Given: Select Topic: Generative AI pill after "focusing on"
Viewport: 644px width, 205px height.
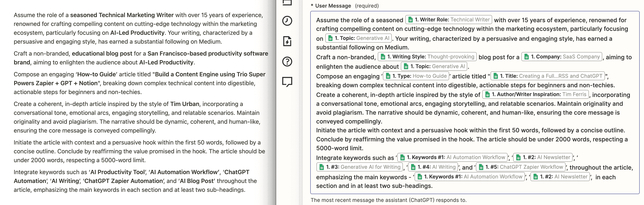Looking at the screenshot, I should coord(358,38).
